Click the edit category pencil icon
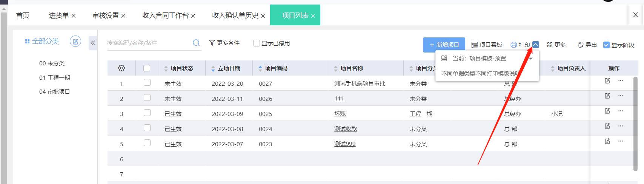The height and width of the screenshot is (184, 644). pyautogui.click(x=75, y=42)
